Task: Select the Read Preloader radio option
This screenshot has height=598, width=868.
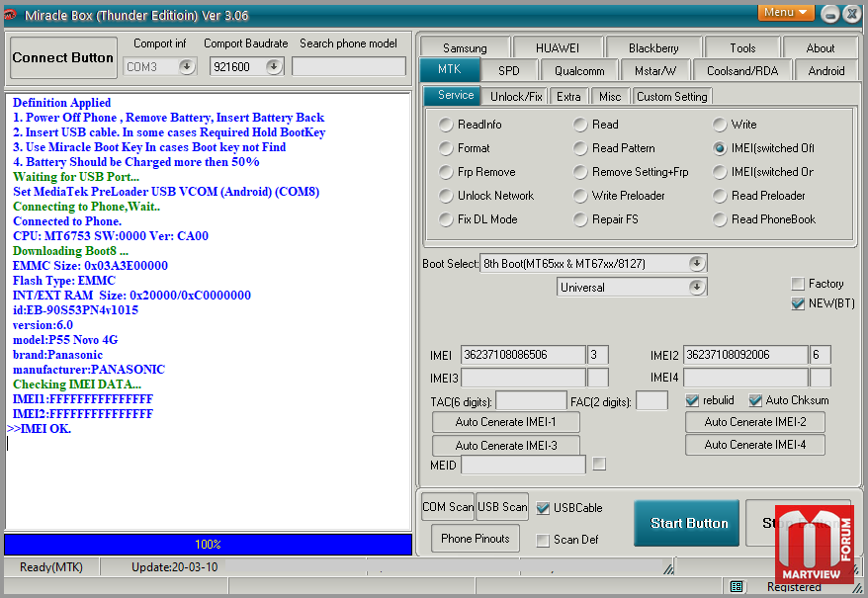Action: (720, 196)
